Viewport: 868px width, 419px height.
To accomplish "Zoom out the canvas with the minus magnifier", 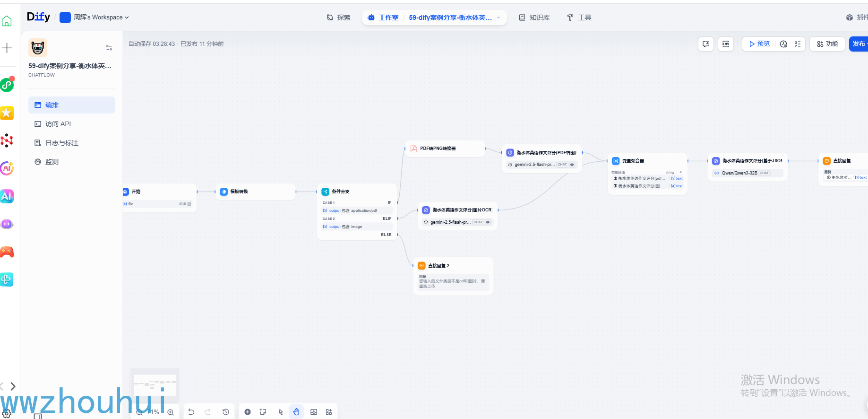I will [x=140, y=412].
